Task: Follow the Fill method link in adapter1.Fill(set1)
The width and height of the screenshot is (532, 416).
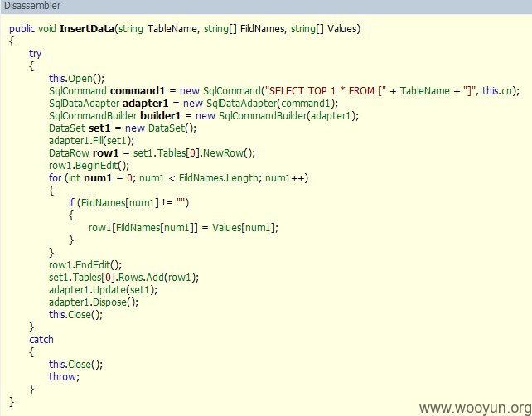Action: (x=99, y=141)
